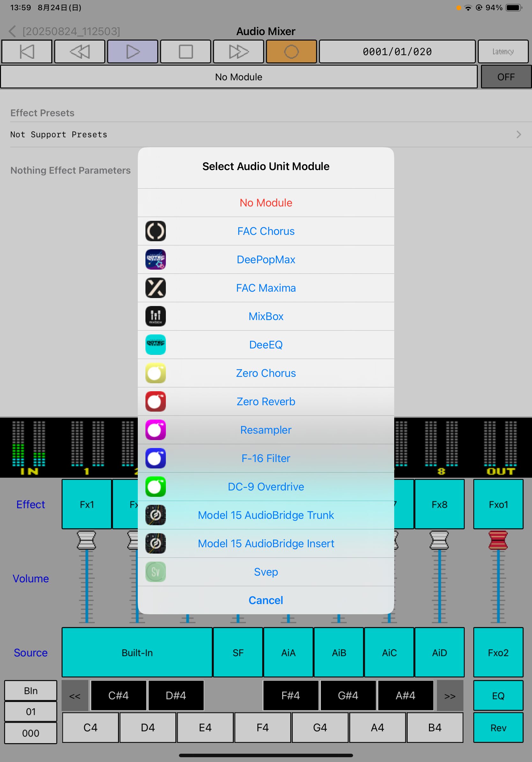Select AiD source
Screen dimensions: 532x762
point(440,653)
